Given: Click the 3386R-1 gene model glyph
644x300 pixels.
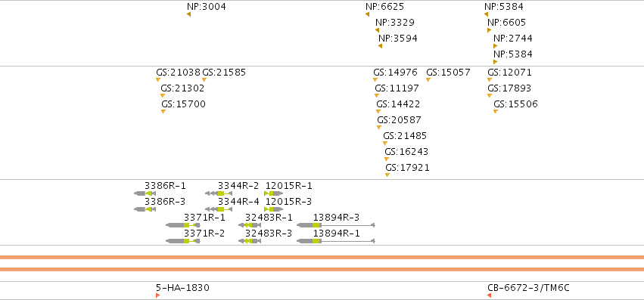Looking at the screenshot, I should pos(145,193).
